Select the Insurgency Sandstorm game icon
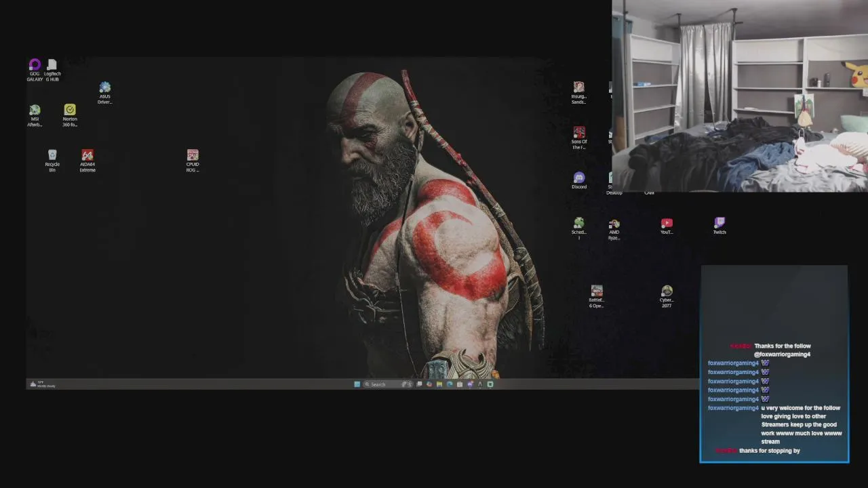Screen dimensions: 868x488 click(578, 93)
